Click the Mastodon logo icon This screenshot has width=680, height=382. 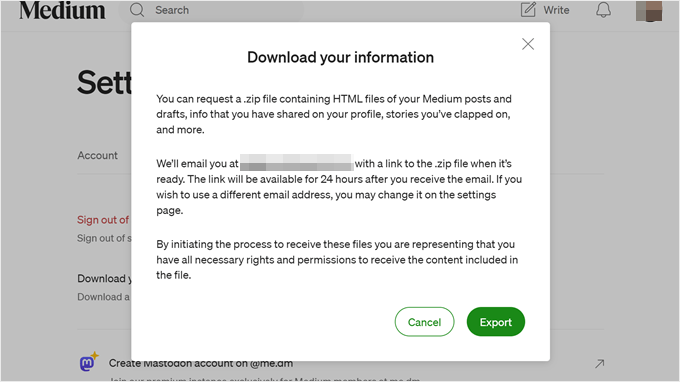[88, 362]
